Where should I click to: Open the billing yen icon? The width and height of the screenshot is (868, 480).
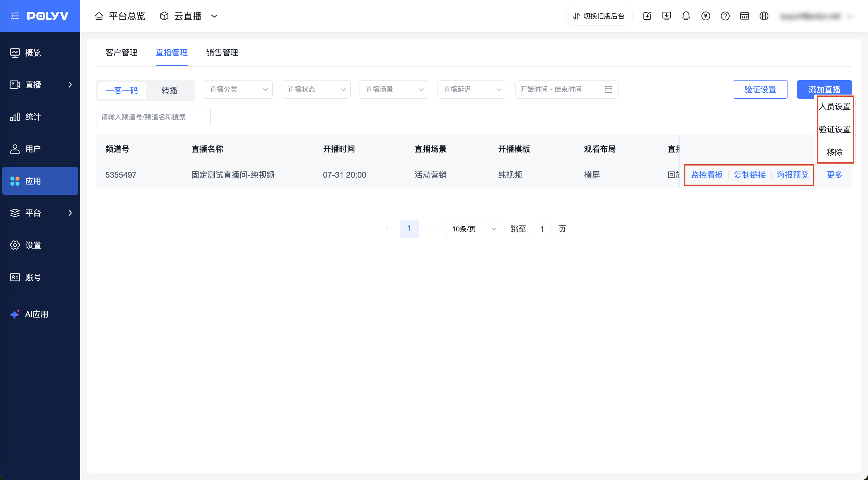coord(706,16)
